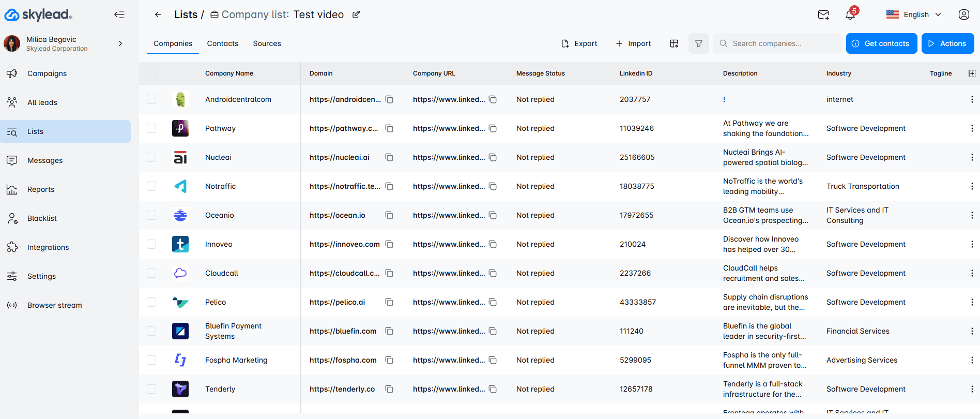Screen dimensions: 980x419
Task: Click the Get contacts button
Action: [881, 43]
